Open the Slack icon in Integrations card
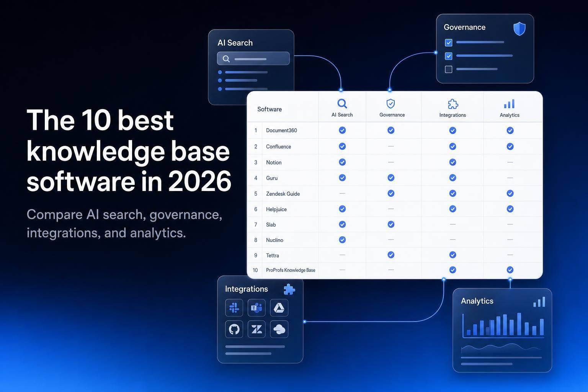The width and height of the screenshot is (588, 392). pos(234,308)
